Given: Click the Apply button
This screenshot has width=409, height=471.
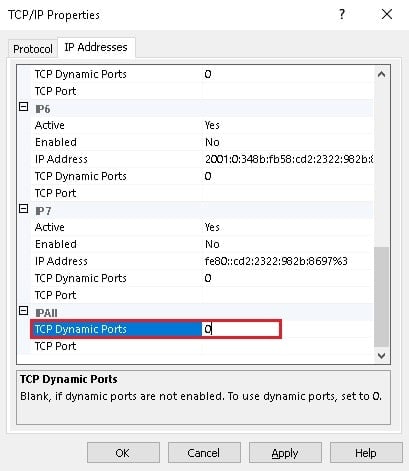Looking at the screenshot, I should [285, 453].
